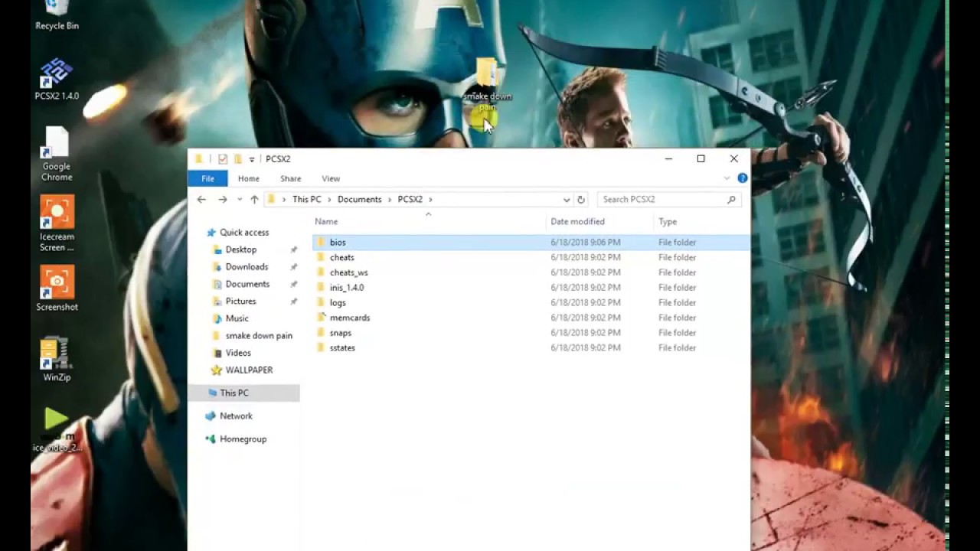Open WALLPAPER in the navigation pane
This screenshot has width=980, height=551.
point(249,370)
